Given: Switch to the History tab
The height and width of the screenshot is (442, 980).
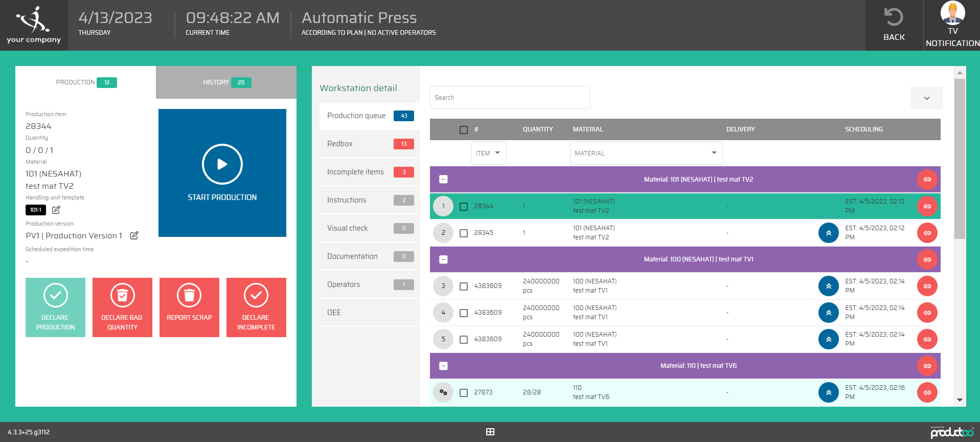Looking at the screenshot, I should [x=226, y=82].
